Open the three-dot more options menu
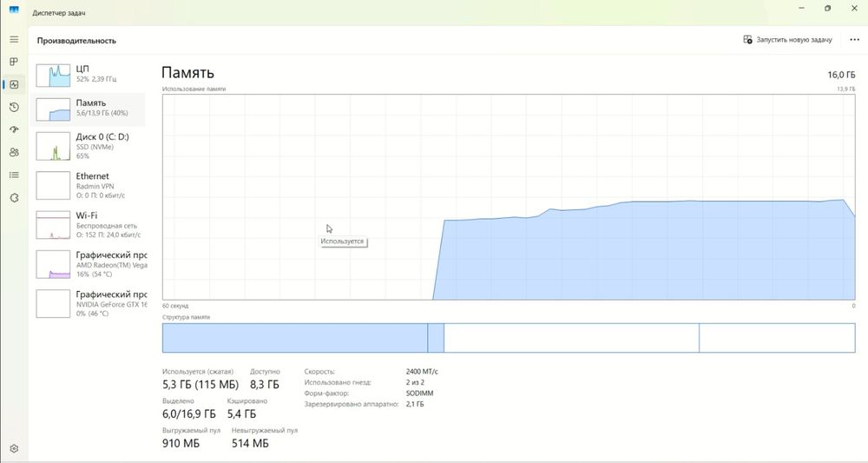Screen dimensions: 868x463 pos(854,40)
